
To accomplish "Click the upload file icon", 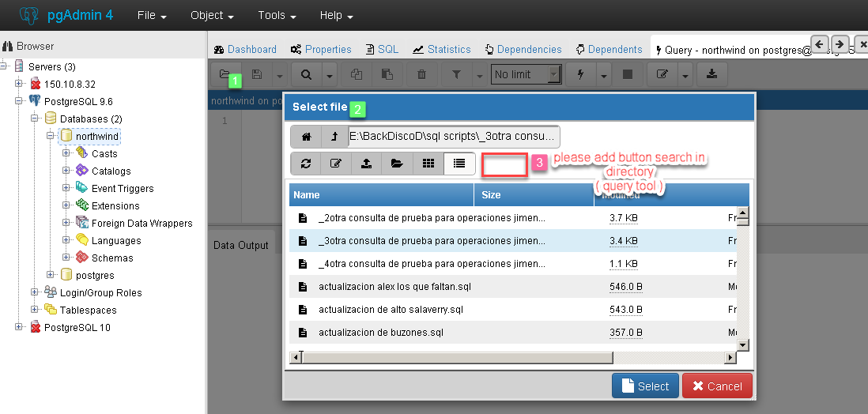I will tap(366, 164).
